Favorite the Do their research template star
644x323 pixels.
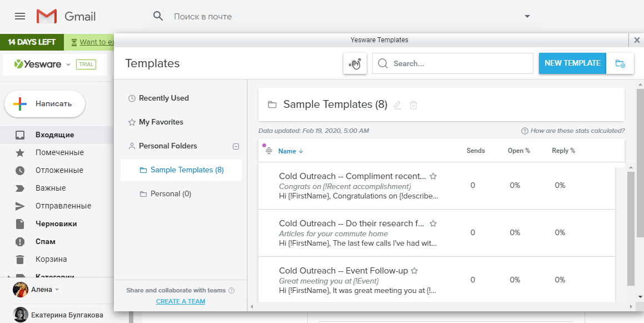click(433, 223)
